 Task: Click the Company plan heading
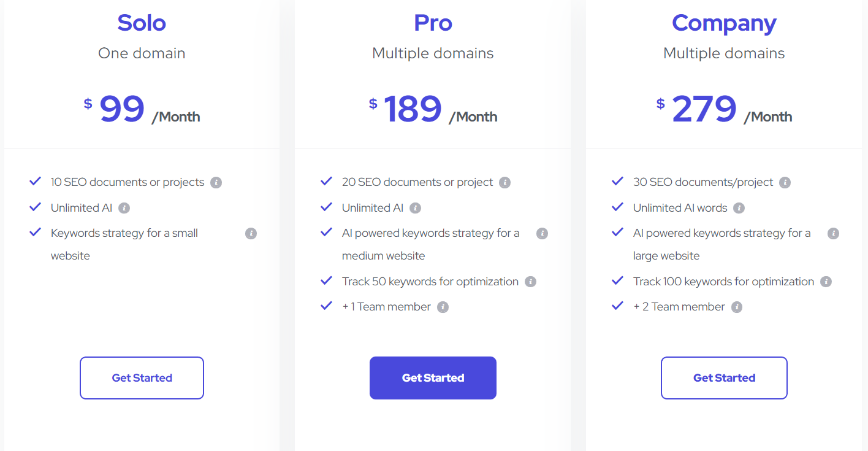click(724, 24)
